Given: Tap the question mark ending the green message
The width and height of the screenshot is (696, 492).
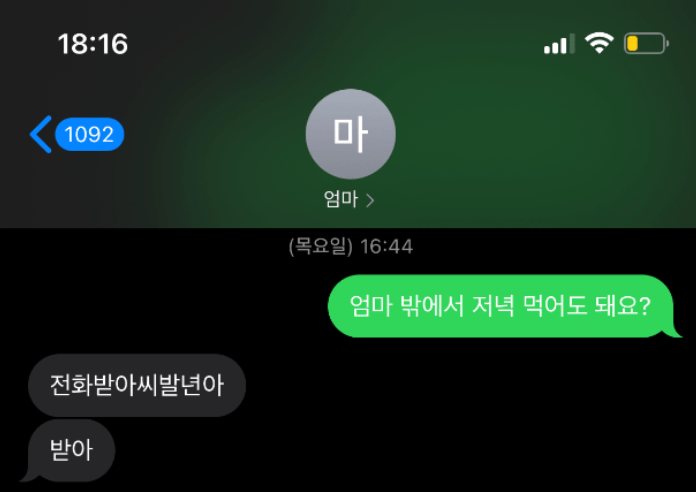Looking at the screenshot, I should (645, 306).
